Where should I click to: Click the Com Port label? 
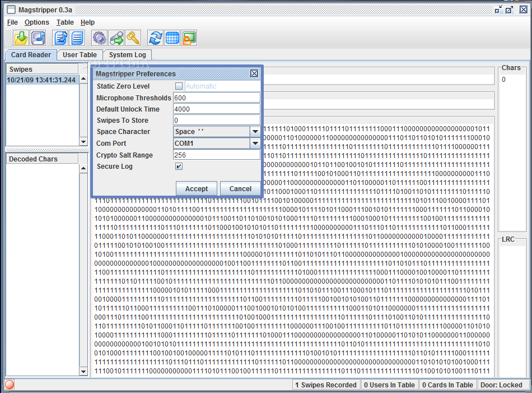tap(111, 144)
